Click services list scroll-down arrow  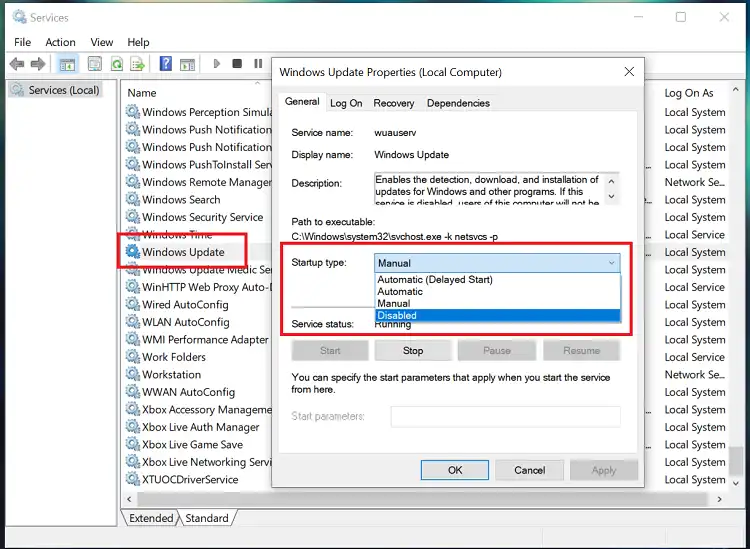tap(736, 483)
